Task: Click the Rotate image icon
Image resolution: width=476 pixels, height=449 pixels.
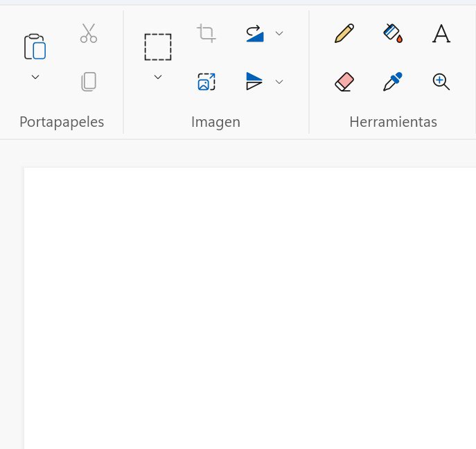Action: click(x=255, y=33)
